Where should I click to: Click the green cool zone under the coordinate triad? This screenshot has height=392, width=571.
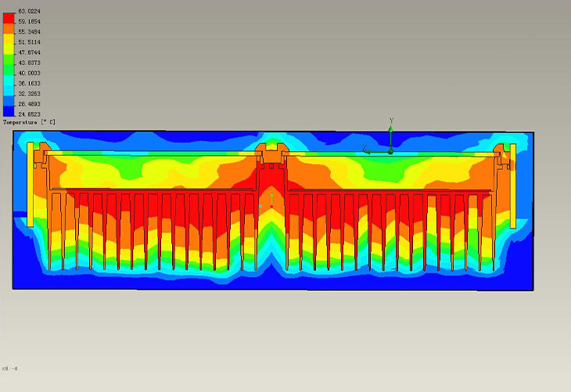click(x=390, y=166)
